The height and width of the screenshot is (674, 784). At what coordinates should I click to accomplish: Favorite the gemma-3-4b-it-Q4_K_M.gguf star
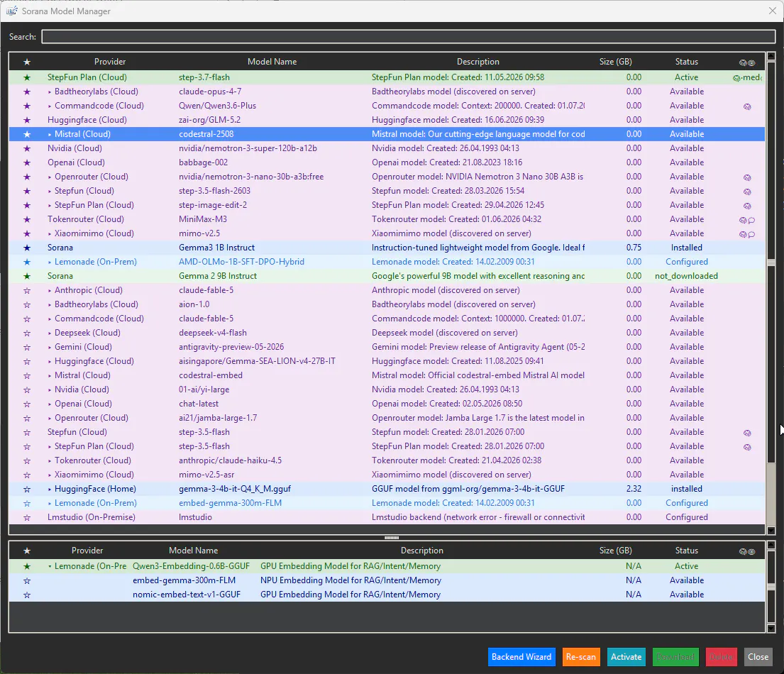pyautogui.click(x=27, y=489)
